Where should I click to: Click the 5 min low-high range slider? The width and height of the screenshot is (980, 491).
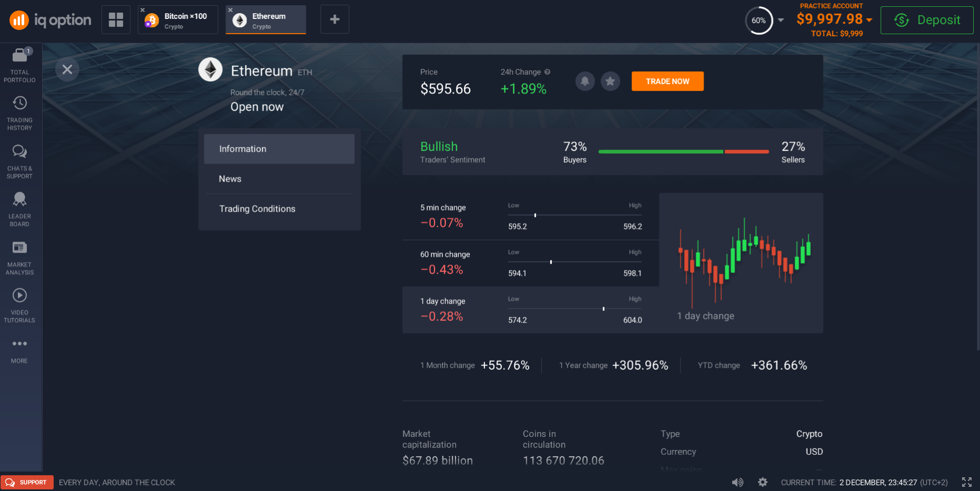(x=575, y=215)
